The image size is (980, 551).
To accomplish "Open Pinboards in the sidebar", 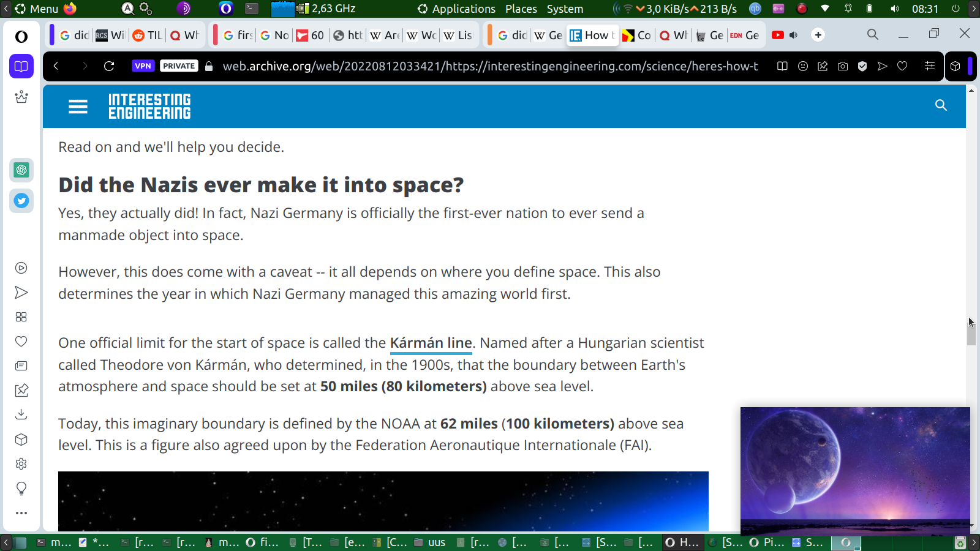I will click(21, 390).
